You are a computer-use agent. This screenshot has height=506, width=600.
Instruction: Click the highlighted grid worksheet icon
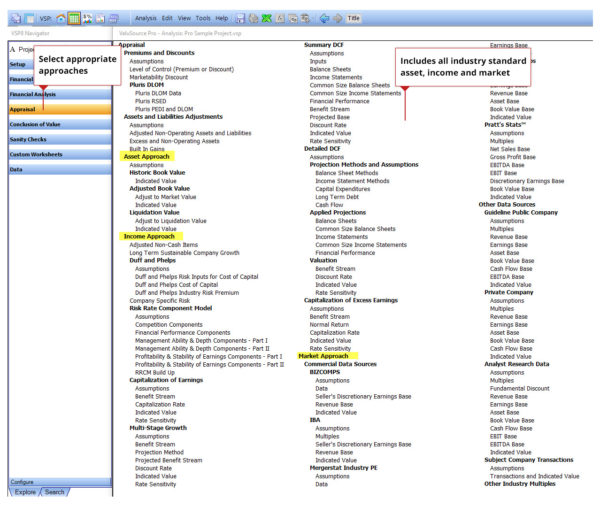pyautogui.click(x=75, y=18)
